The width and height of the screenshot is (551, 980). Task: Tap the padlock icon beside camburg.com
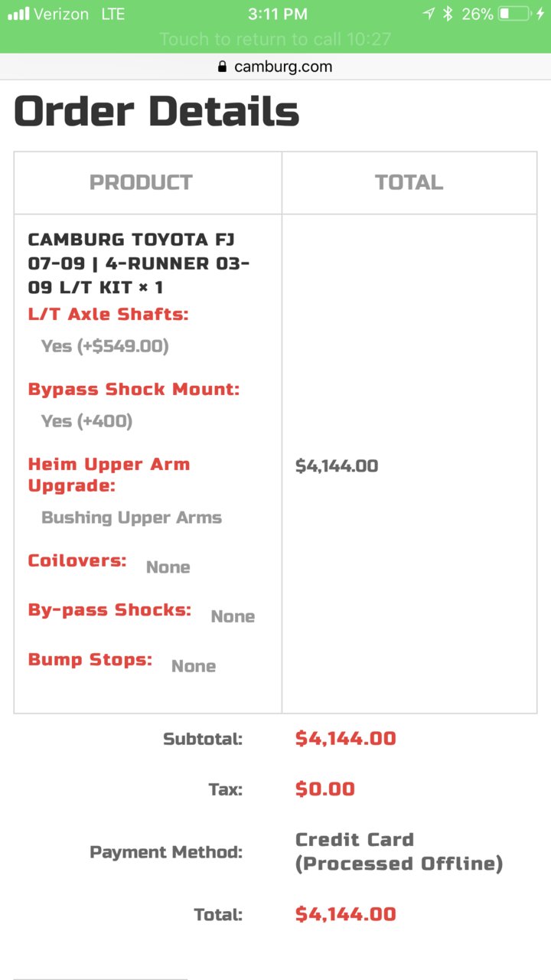coord(223,67)
